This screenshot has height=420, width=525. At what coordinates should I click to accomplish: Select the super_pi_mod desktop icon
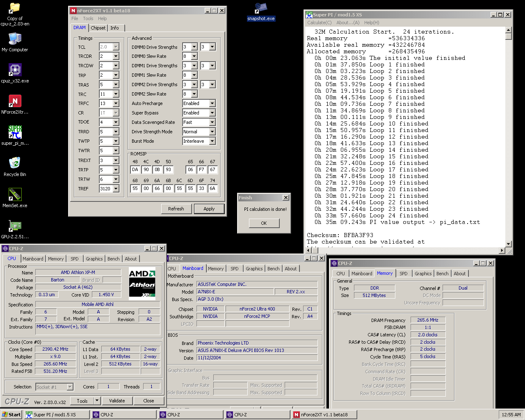15,132
